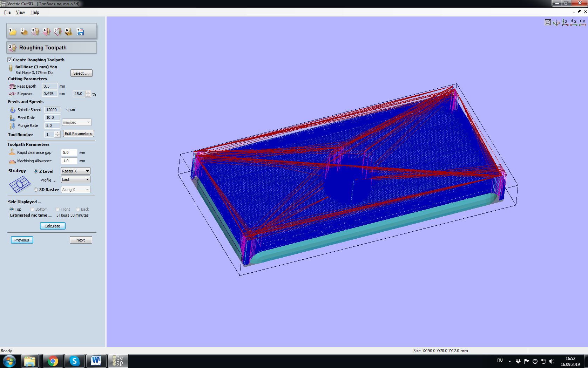Open step 6 preview machining icon
Screen dimensions: 588x368
click(69, 32)
